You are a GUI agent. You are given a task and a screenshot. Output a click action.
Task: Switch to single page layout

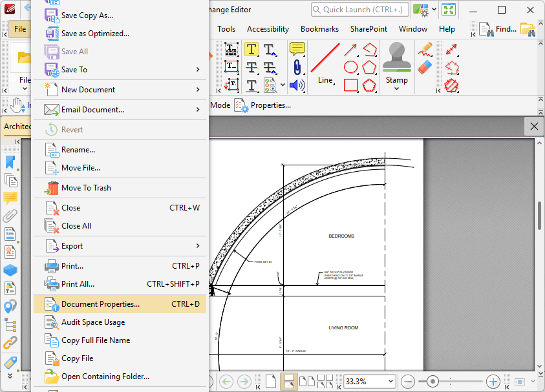(270, 381)
